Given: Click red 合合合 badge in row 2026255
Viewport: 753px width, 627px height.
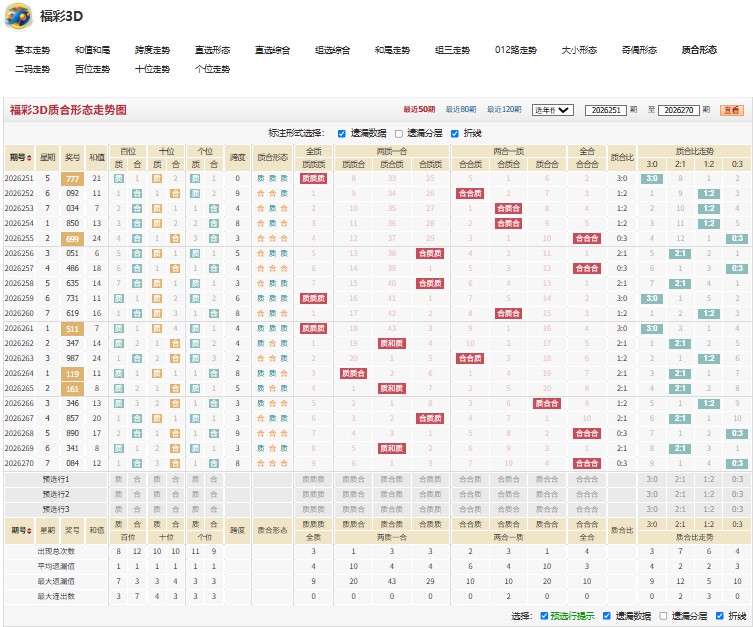Looking at the screenshot, I should click(587, 239).
